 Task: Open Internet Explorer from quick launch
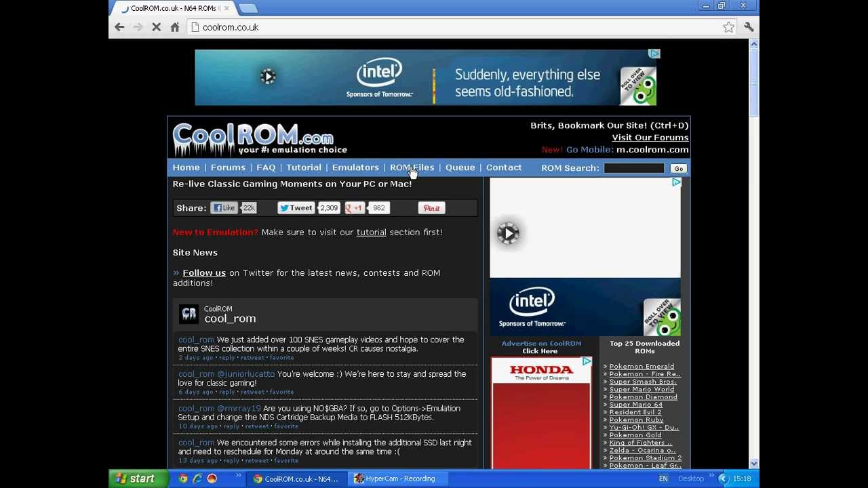pyautogui.click(x=197, y=479)
